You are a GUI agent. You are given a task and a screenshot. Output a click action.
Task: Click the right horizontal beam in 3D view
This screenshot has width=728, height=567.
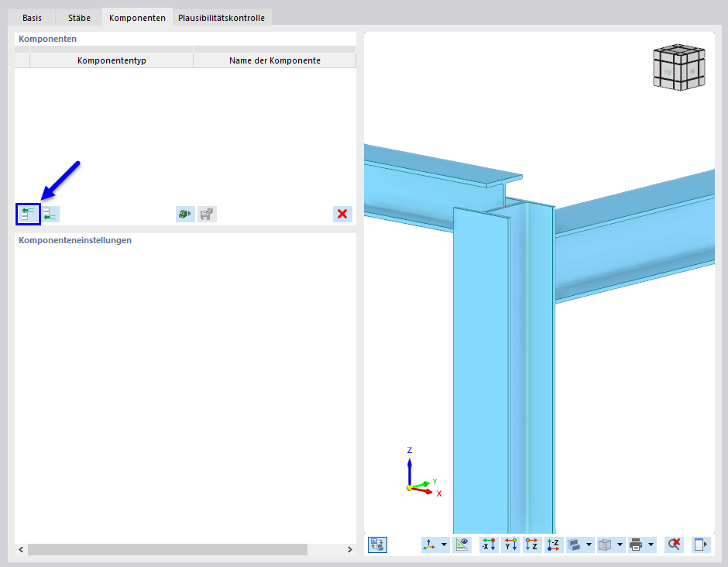pos(636,237)
